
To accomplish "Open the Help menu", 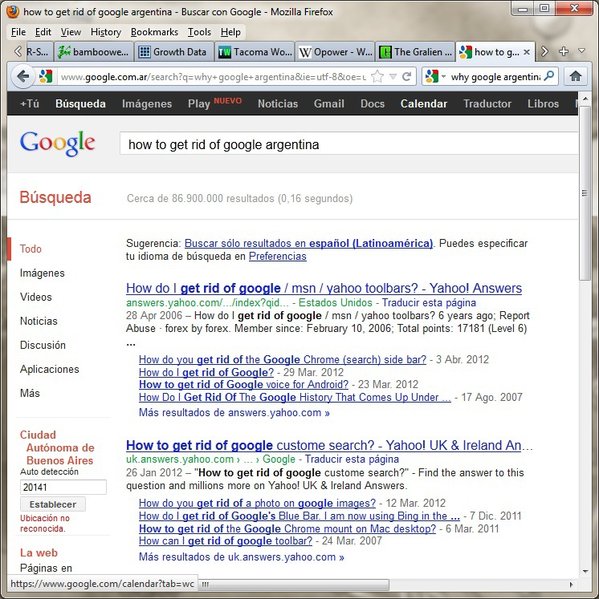I will coord(230,32).
